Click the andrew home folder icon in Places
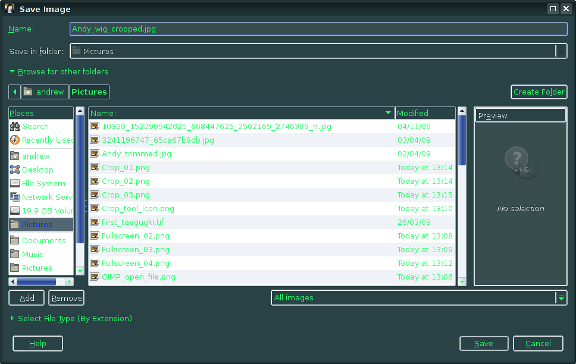 (15, 156)
